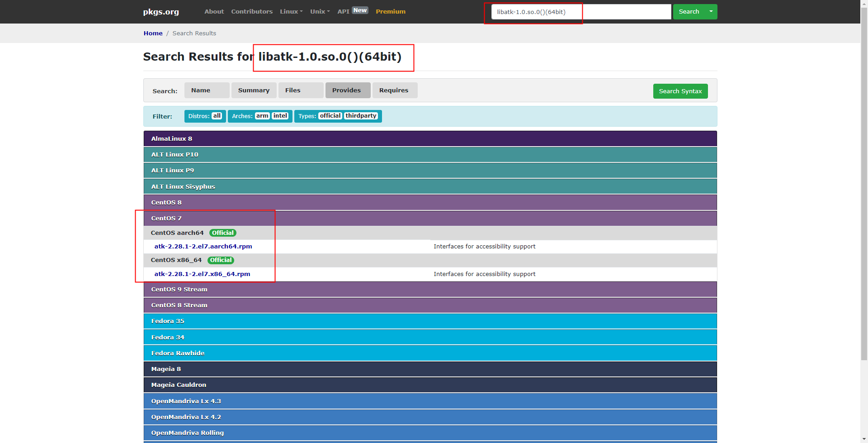
Task: Click the page vertical scrollbar
Action: tap(864, 183)
